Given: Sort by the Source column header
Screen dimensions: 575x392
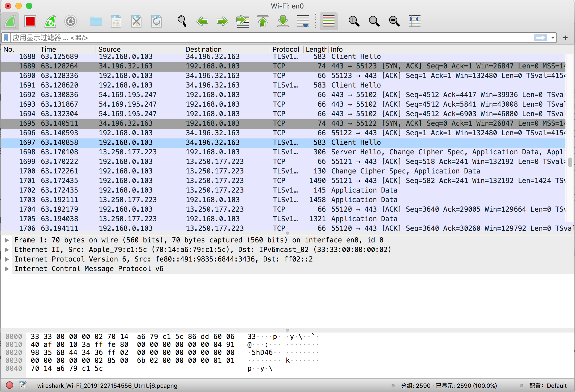Looking at the screenshot, I should [109, 49].
